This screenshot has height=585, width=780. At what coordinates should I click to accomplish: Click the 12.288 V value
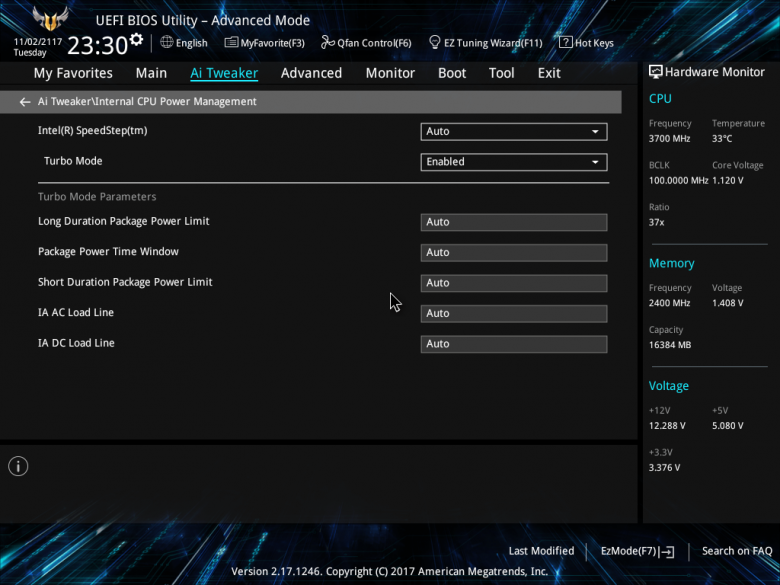[x=667, y=426]
